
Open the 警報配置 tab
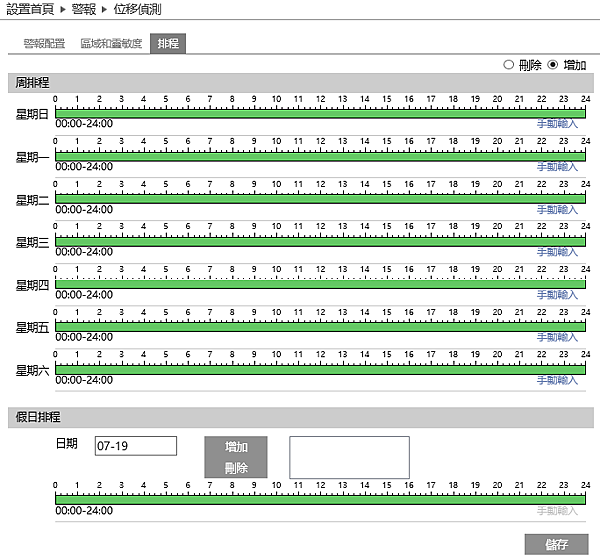[x=44, y=44]
